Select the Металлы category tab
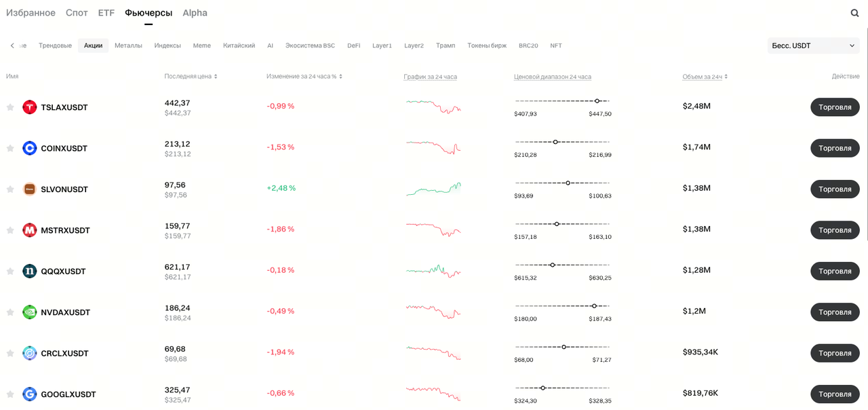868x410 pixels. [x=128, y=45]
